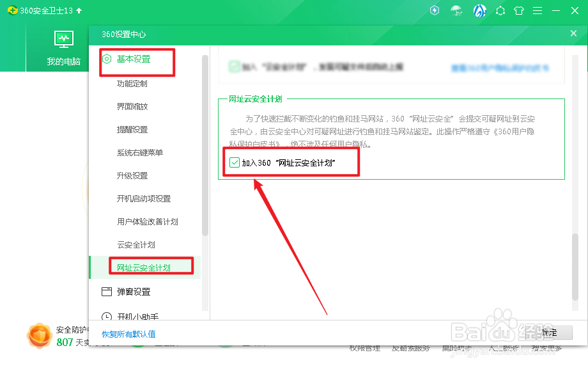Open the blue shield lightning icon in title bar
The width and height of the screenshot is (588, 371).
pos(435,10)
